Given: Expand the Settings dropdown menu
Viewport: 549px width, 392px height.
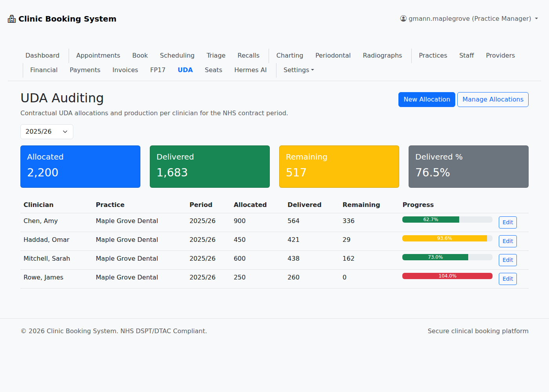Looking at the screenshot, I should [x=298, y=70].
